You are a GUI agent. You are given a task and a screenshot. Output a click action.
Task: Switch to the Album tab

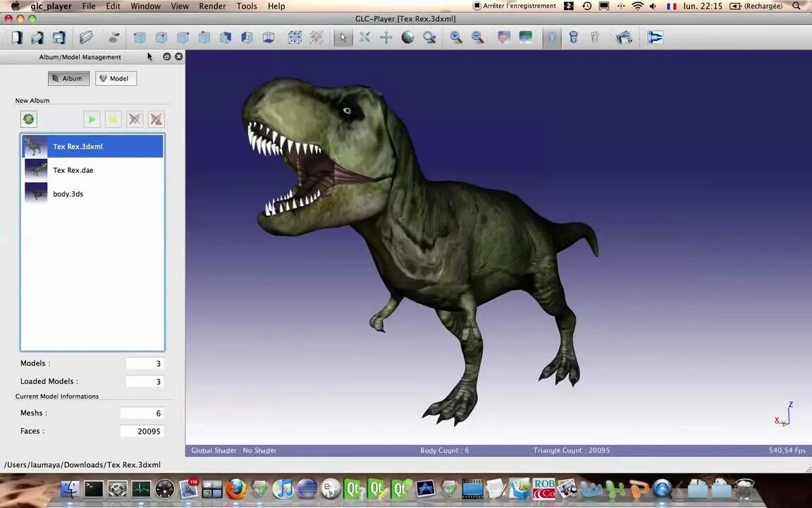click(x=68, y=78)
